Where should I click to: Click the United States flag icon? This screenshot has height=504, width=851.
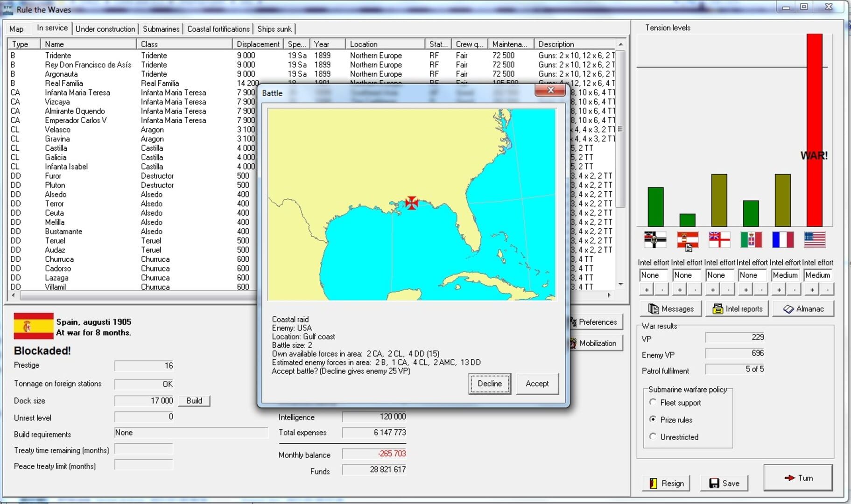[x=815, y=239]
